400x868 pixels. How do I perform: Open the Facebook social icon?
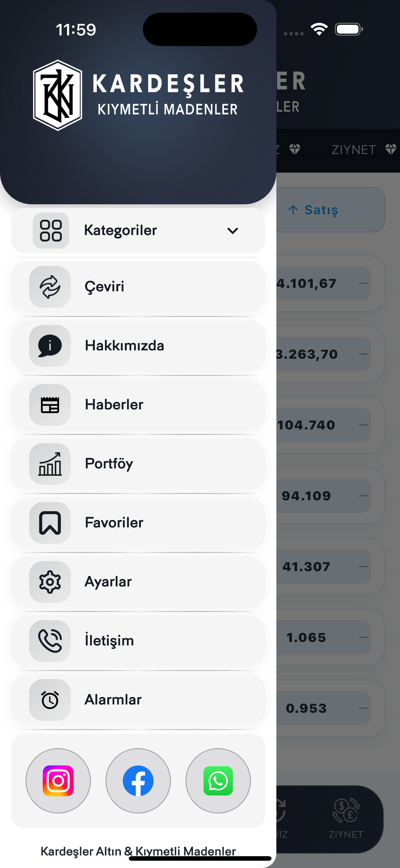click(138, 781)
